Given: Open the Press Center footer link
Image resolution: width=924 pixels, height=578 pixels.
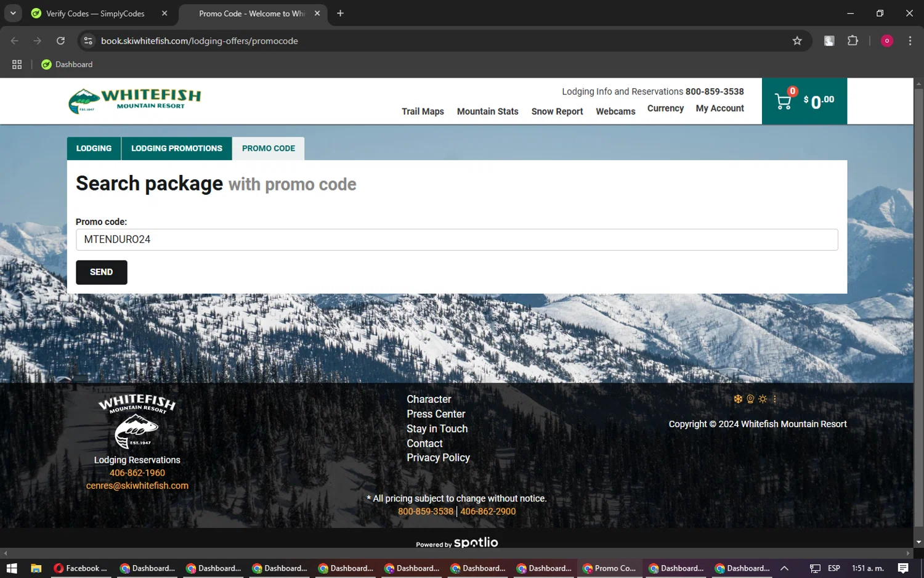Looking at the screenshot, I should (436, 414).
